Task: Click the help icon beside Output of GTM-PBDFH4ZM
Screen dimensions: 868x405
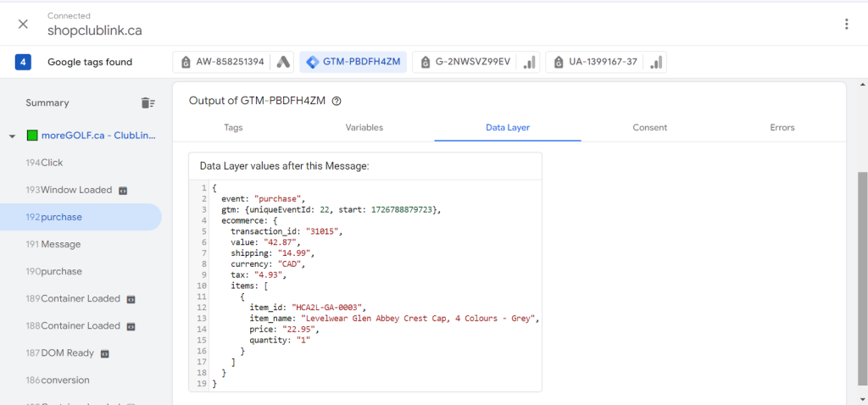Action: point(337,101)
